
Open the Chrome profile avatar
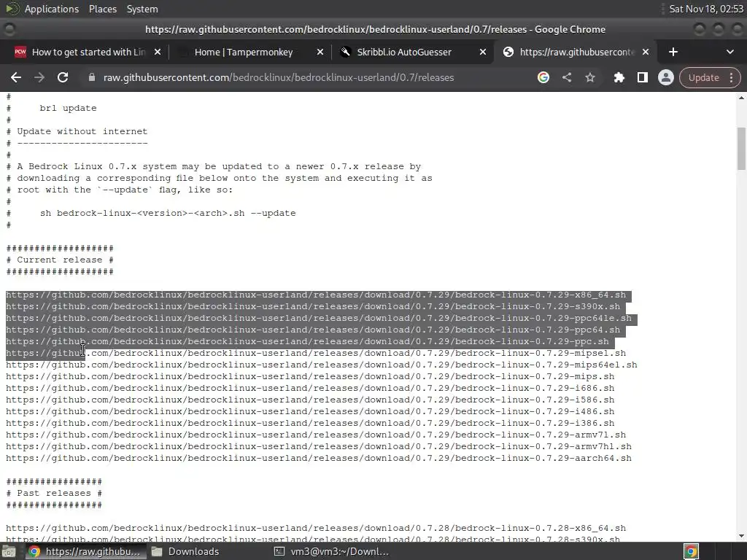665,77
